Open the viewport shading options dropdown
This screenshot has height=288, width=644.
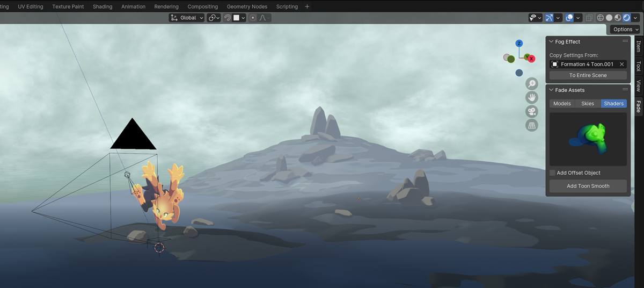(x=635, y=18)
